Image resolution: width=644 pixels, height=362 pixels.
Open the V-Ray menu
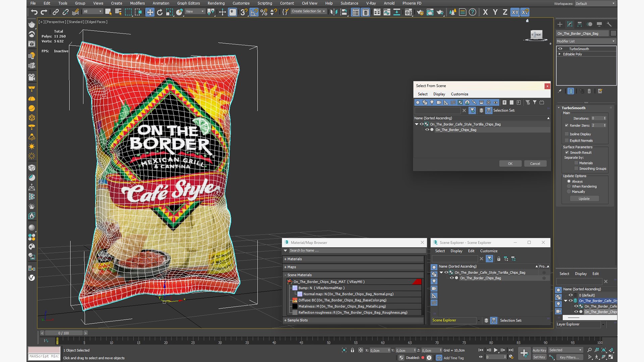pyautogui.click(x=371, y=3)
